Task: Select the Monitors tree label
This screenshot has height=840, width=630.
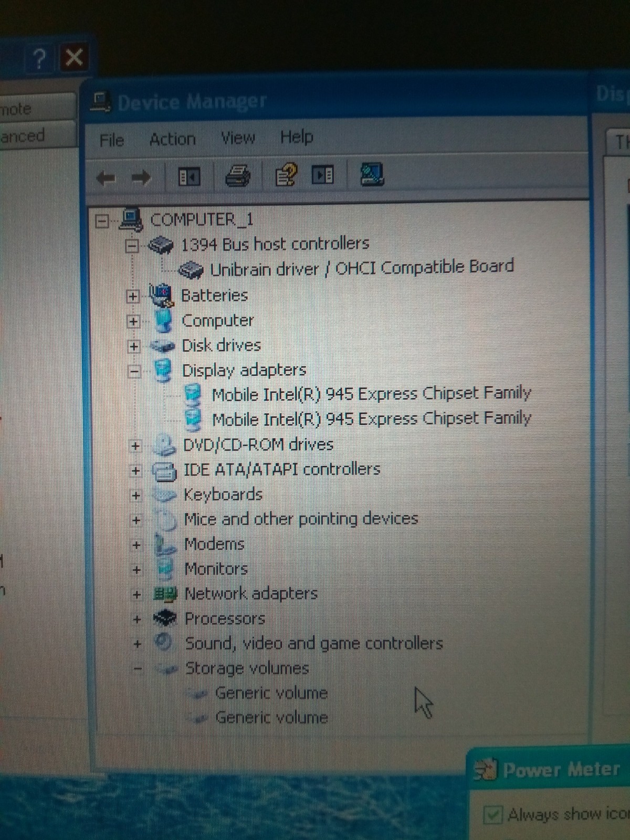Action: (x=216, y=569)
